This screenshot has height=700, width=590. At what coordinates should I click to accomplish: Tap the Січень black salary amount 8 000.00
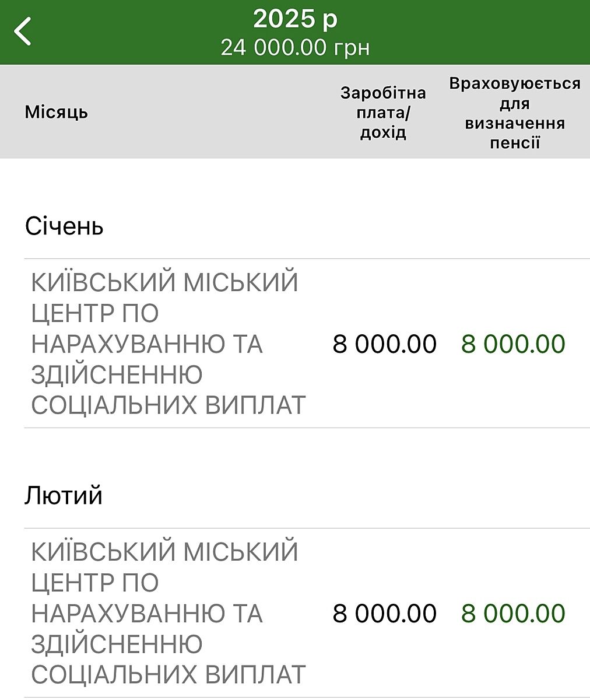click(384, 344)
